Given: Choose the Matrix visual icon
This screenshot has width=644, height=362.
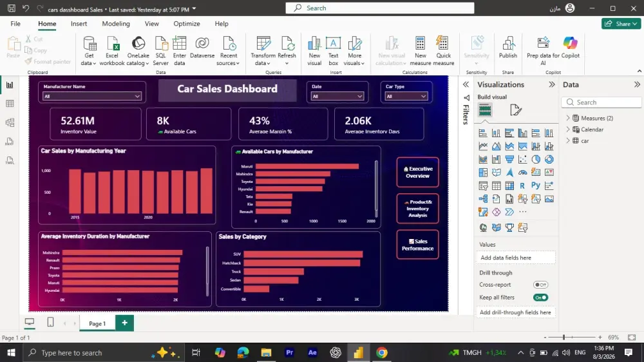Looking at the screenshot, I should point(509,186).
